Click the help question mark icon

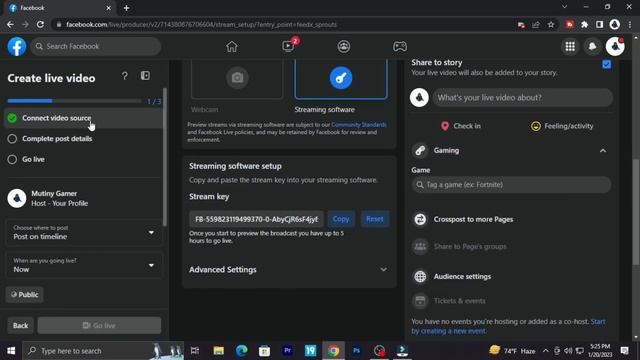coord(124,76)
